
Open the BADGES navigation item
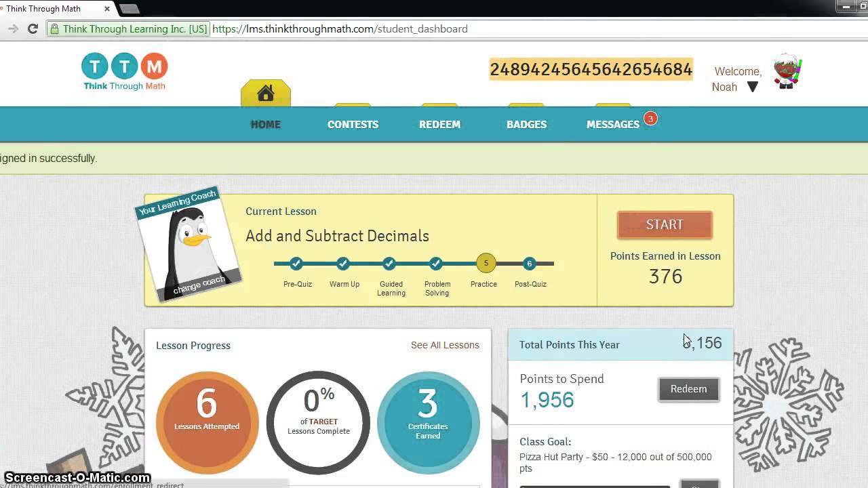click(526, 124)
